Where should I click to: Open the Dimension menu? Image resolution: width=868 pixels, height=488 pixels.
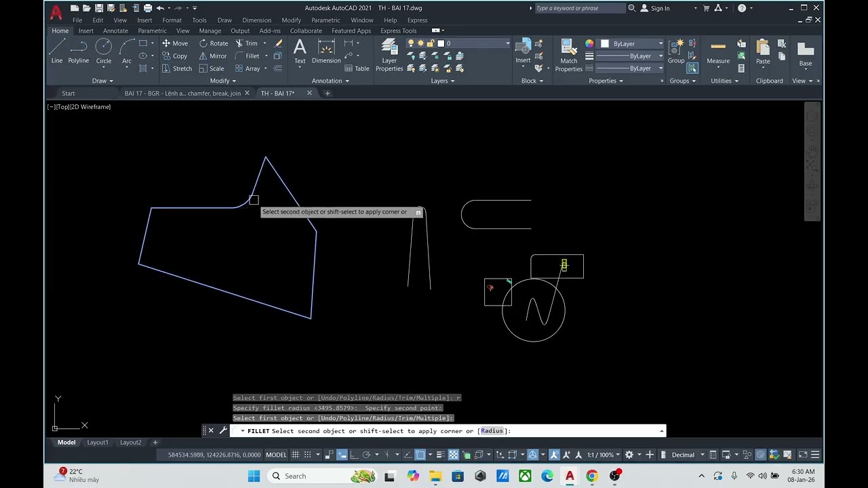tap(256, 20)
